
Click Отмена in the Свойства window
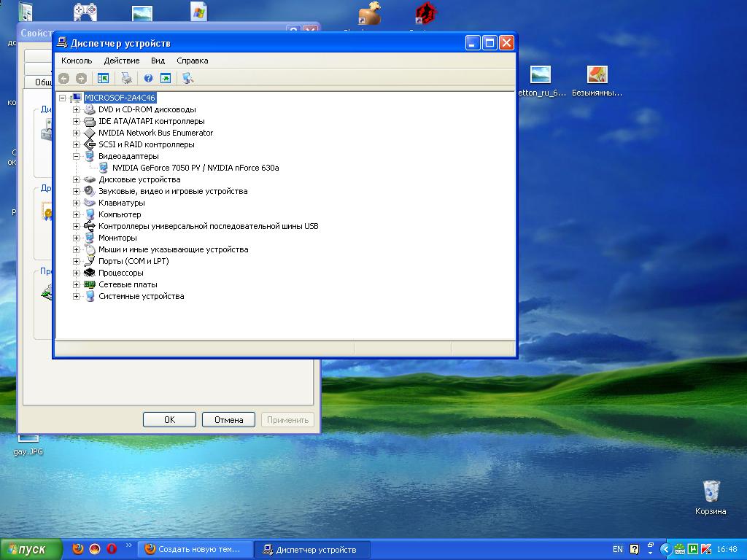tap(228, 419)
